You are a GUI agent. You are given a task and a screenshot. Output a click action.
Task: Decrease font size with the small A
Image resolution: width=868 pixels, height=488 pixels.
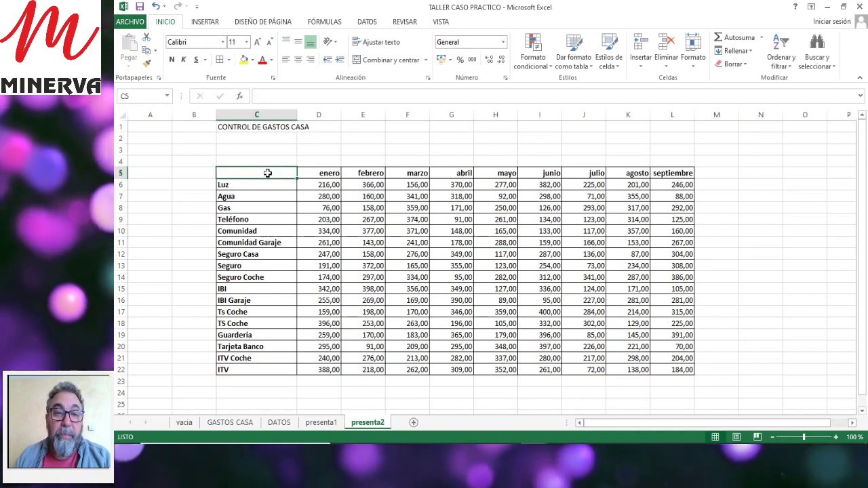[269, 42]
